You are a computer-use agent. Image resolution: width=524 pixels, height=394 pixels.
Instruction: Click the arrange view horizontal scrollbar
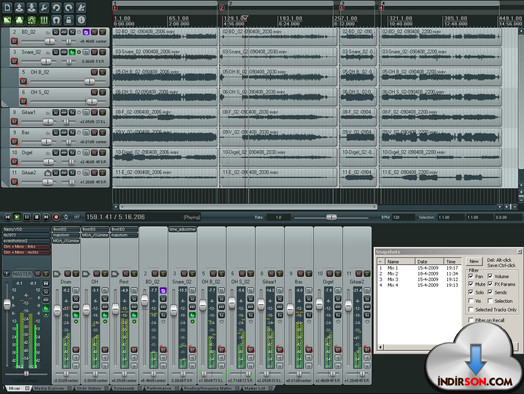(248, 207)
